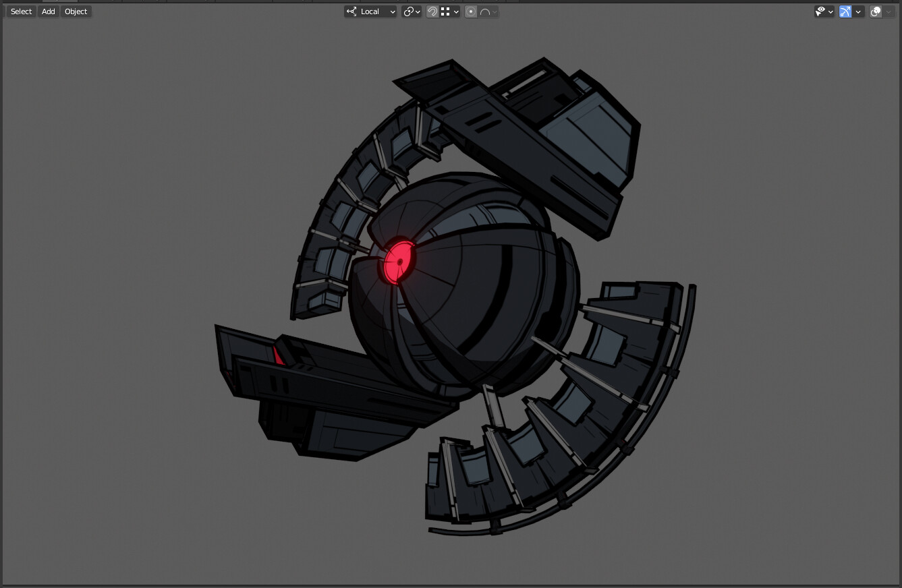The width and height of the screenshot is (902, 588).
Task: Click the view object types eye icon
Action: 819,11
